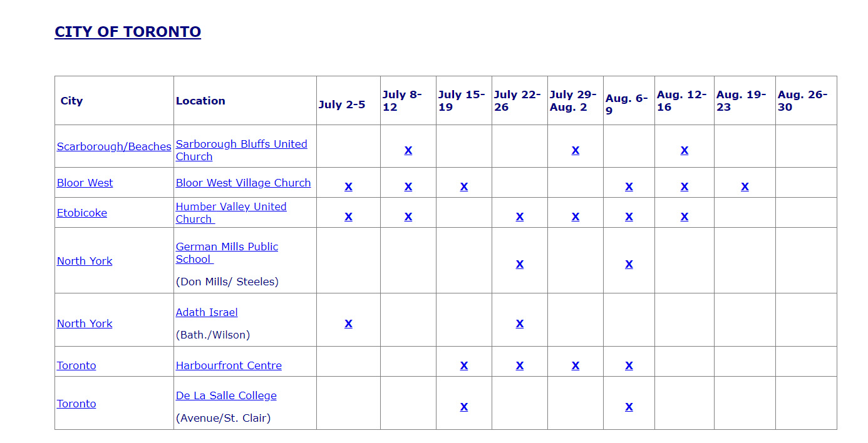Select Harbourfront Centre X for July 15-19
868x443 pixels.
point(464,365)
